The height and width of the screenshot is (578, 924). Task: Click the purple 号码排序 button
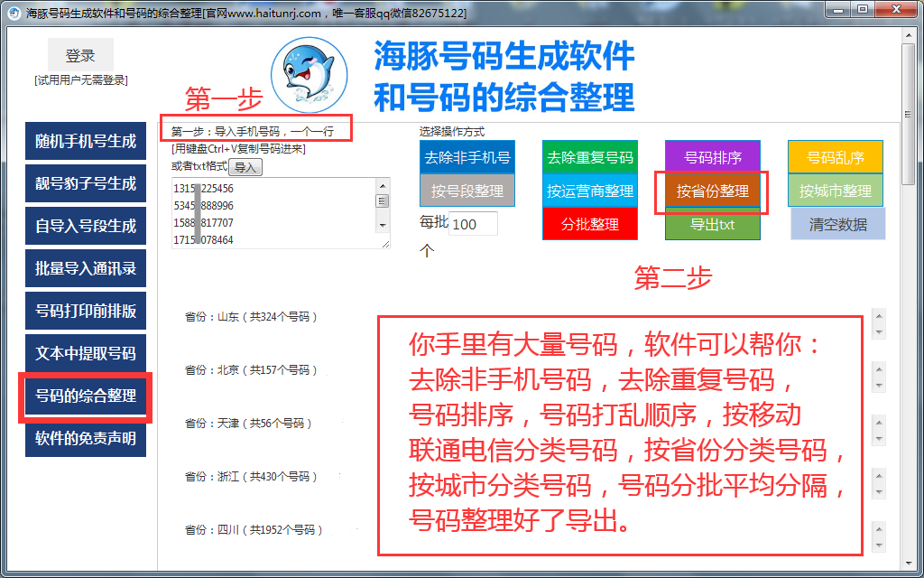(713, 157)
